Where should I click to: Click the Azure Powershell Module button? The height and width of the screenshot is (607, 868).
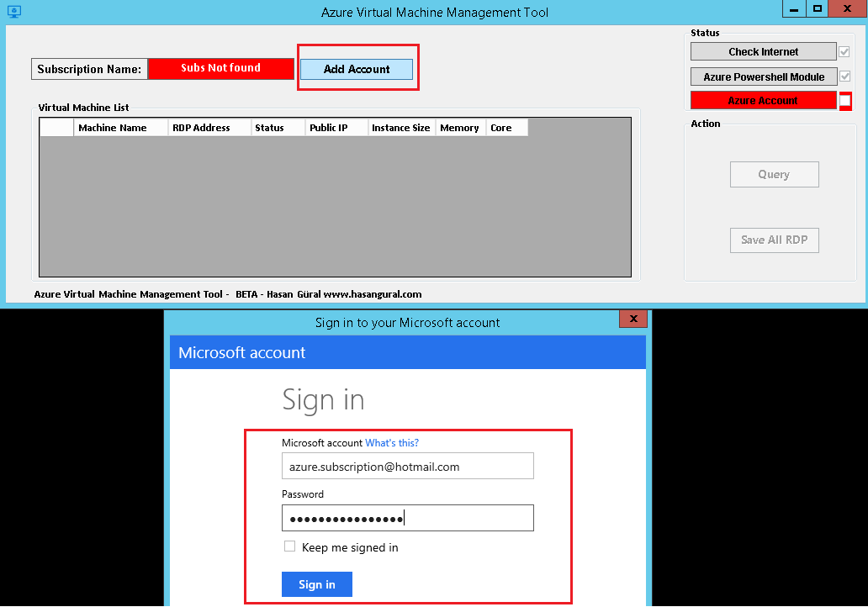[763, 77]
